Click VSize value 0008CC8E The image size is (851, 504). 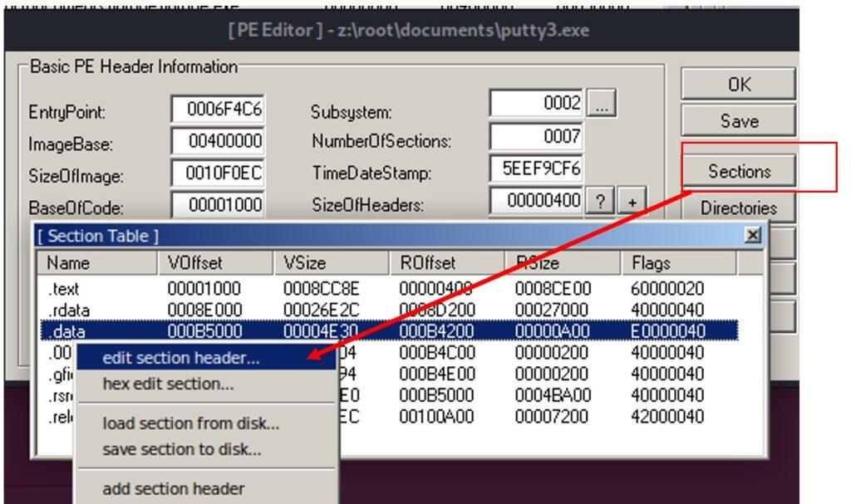coord(322,289)
